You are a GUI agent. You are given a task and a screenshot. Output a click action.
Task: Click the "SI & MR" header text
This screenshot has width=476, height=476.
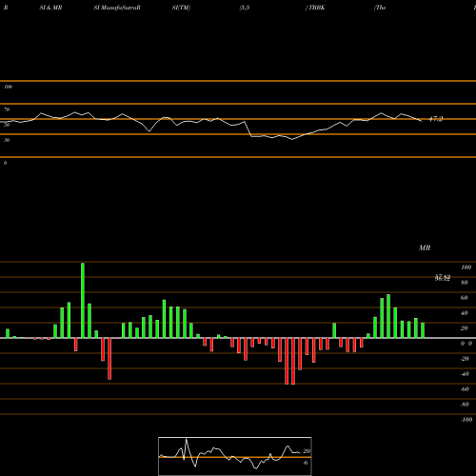click(50, 8)
